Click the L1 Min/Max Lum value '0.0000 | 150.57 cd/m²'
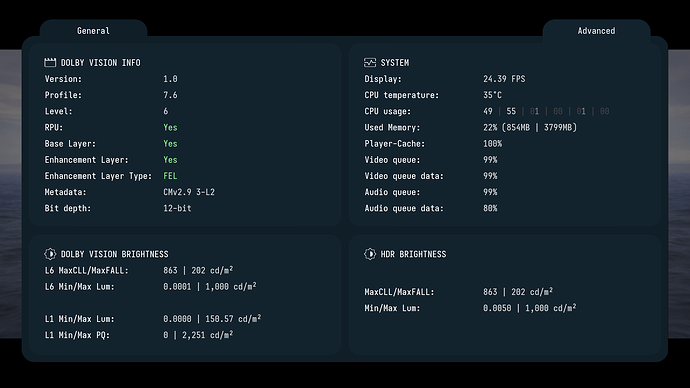Viewport: 690px width, 388px height. coord(212,318)
